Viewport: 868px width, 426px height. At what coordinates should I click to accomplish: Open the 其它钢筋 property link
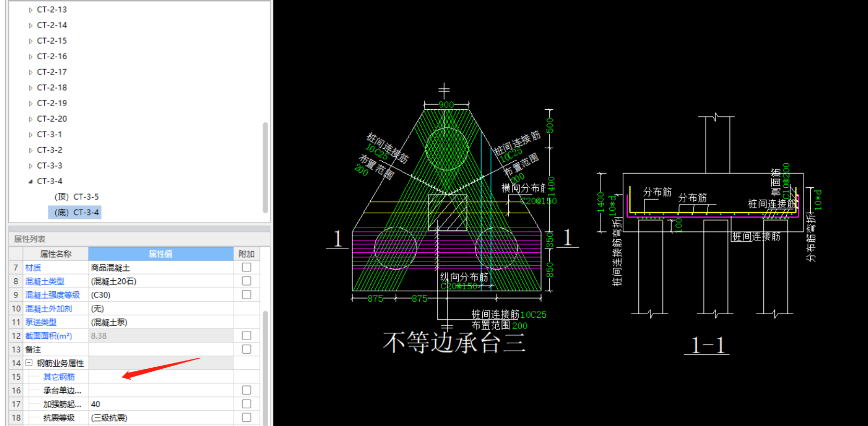[59, 377]
